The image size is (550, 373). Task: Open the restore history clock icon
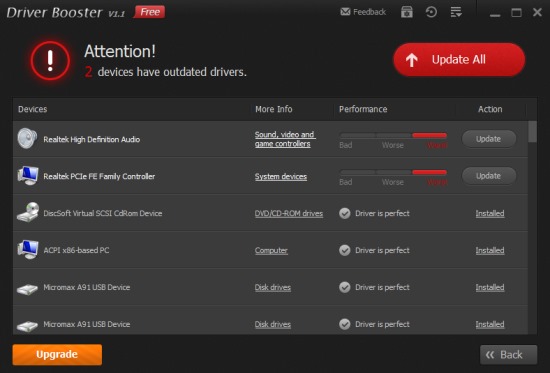431,12
